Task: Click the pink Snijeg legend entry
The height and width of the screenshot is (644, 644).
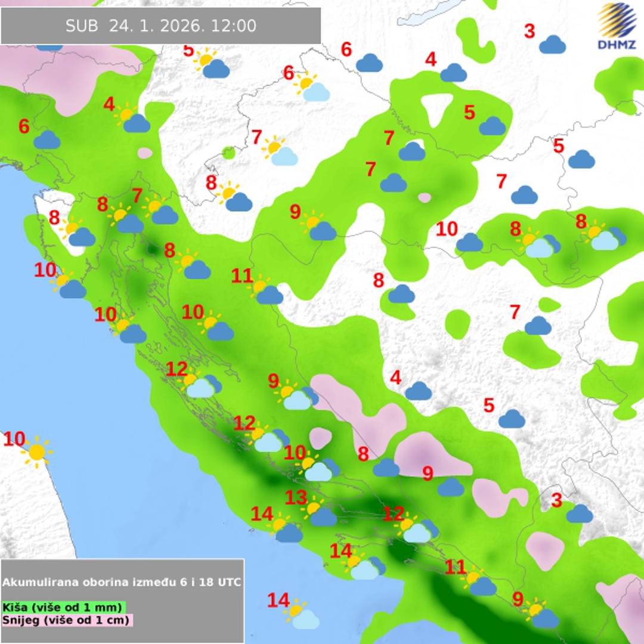Action: pyautogui.click(x=66, y=620)
